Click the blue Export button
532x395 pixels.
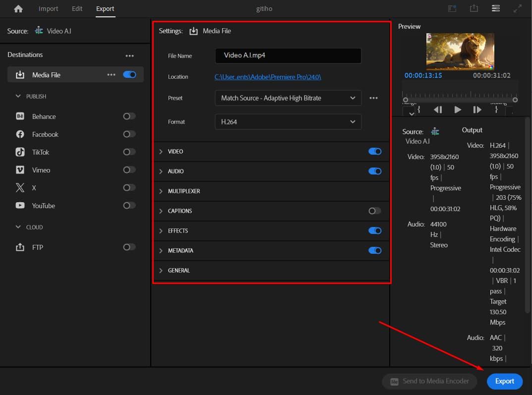(x=504, y=381)
